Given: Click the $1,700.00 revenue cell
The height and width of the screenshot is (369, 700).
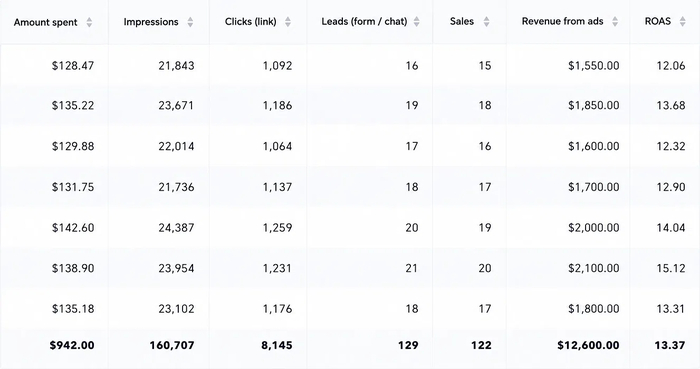Looking at the screenshot, I should [594, 187].
